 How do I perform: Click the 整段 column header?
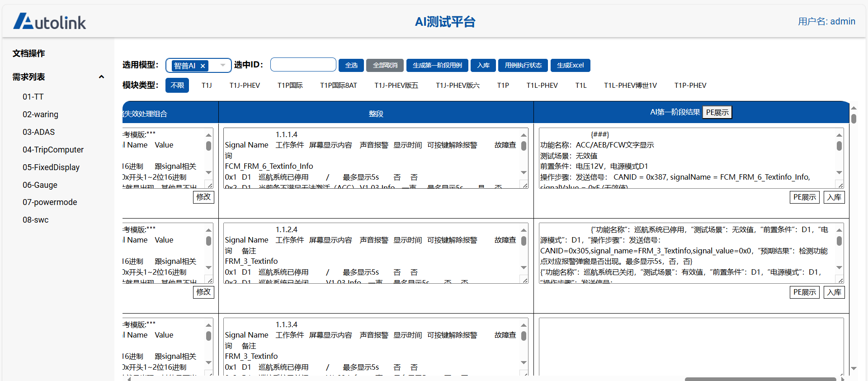click(x=376, y=114)
